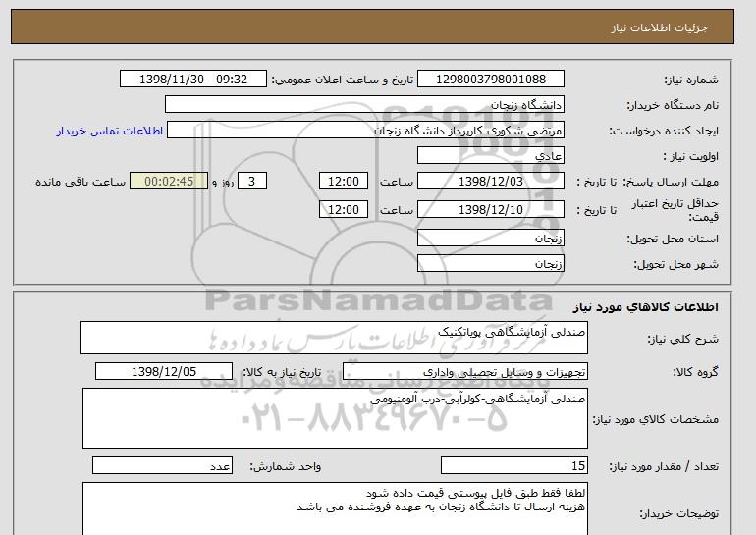
Task: Click the label واحد شمارش
Action: click(x=285, y=466)
